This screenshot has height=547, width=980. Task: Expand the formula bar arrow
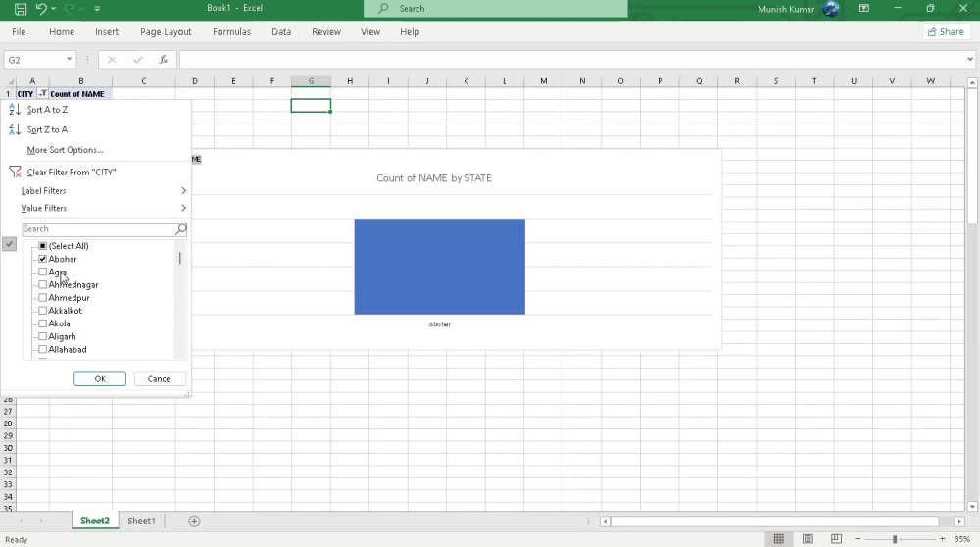[x=970, y=60]
